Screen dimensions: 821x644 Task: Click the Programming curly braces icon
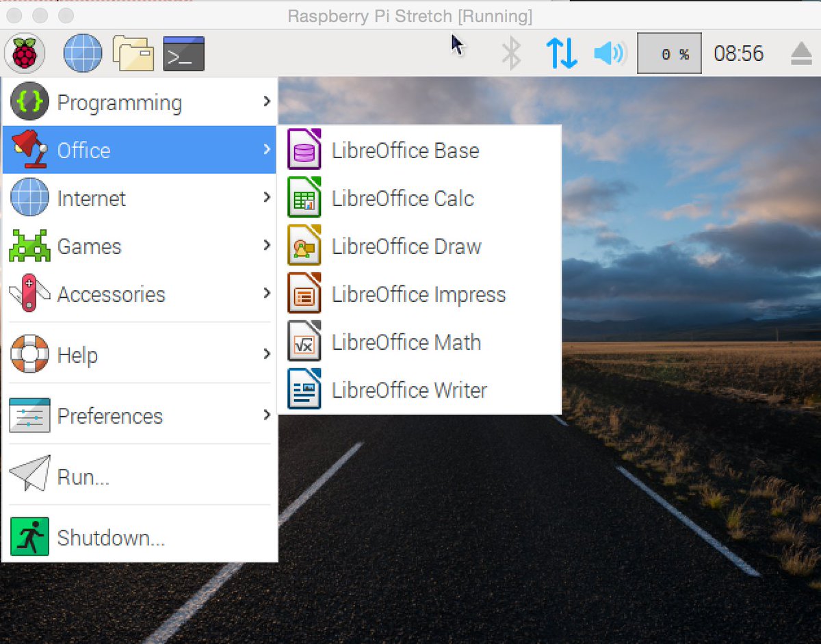29,102
